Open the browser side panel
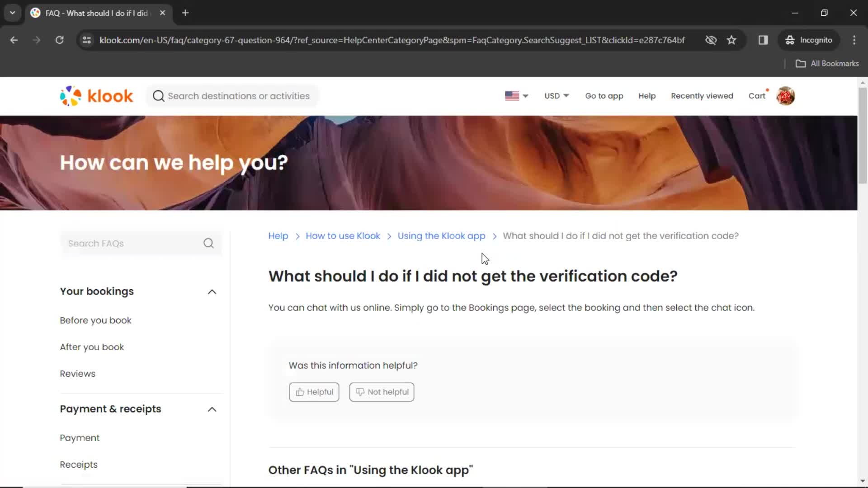This screenshot has height=488, width=868. click(x=763, y=40)
